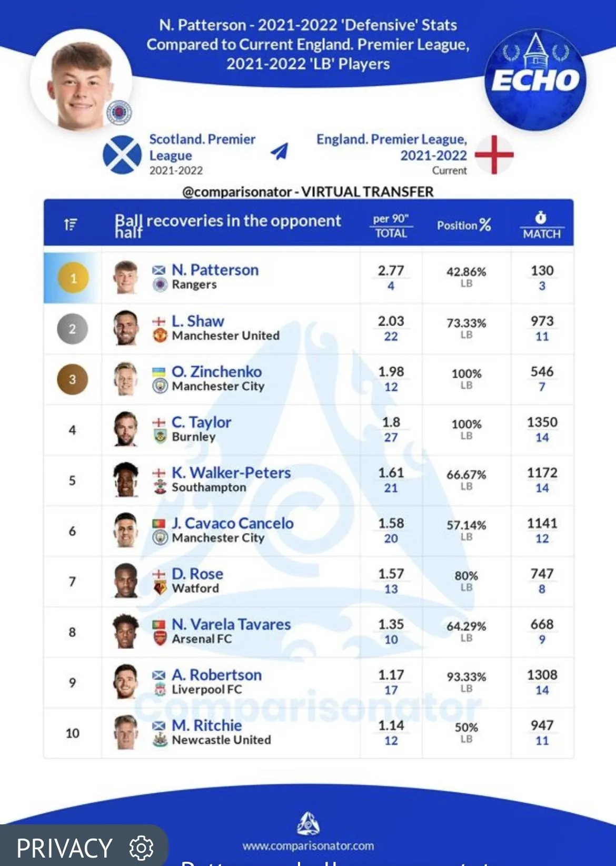Click the stopwatch MATCH column icon
This screenshot has width=616, height=866.
click(x=541, y=218)
